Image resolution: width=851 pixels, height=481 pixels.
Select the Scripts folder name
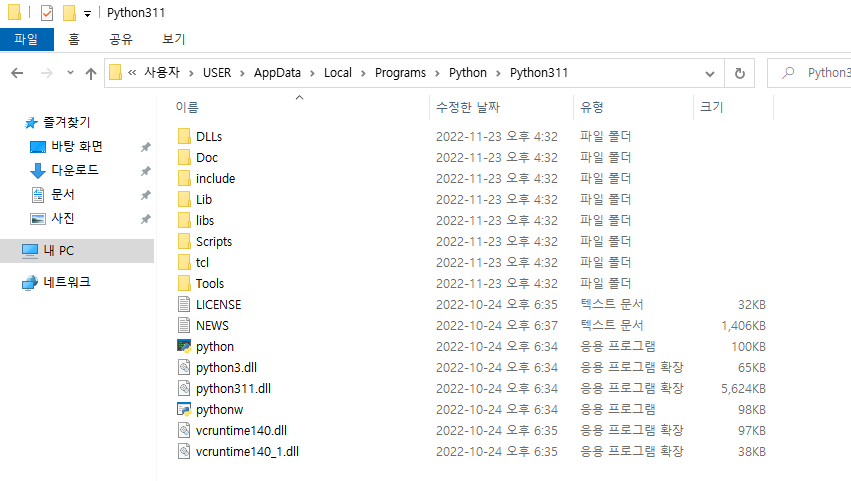(x=214, y=242)
